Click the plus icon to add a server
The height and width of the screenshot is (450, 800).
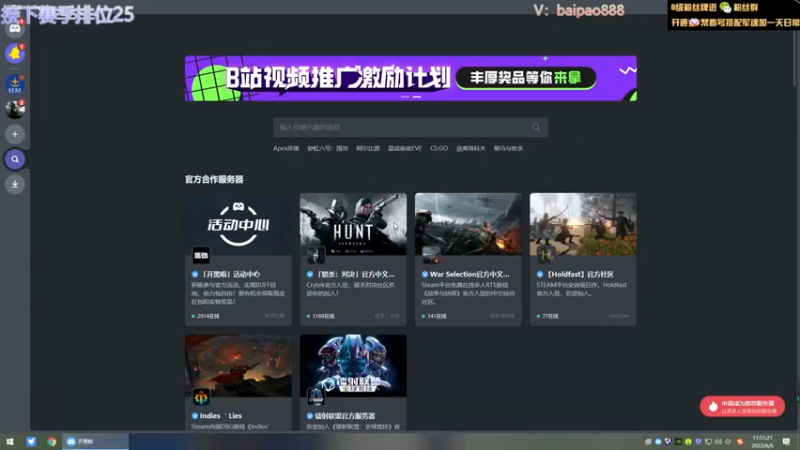click(15, 134)
